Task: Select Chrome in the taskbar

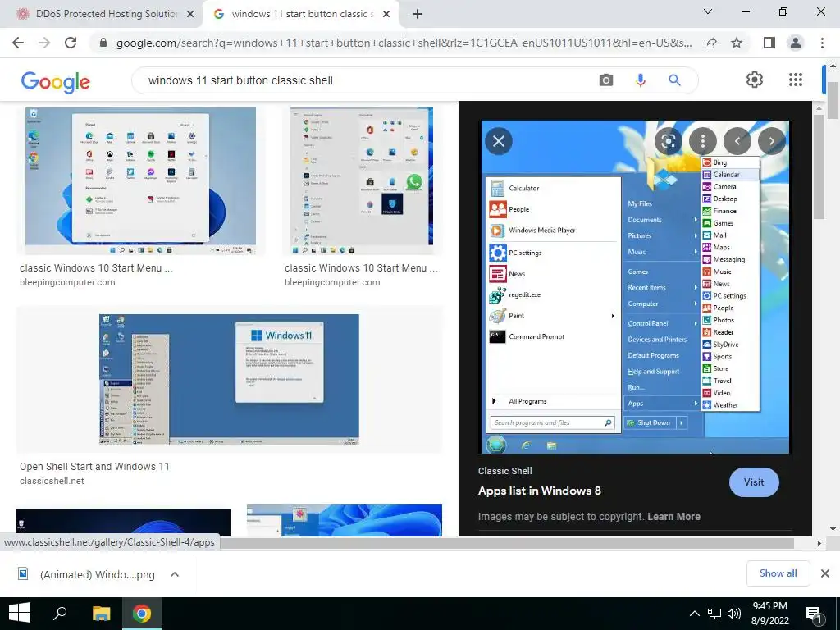Action: click(x=142, y=614)
